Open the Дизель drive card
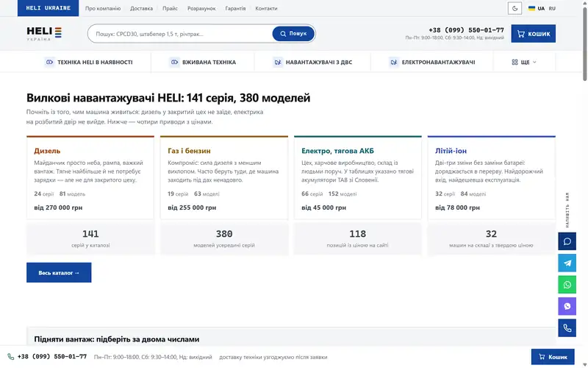588x368 pixels. point(90,177)
